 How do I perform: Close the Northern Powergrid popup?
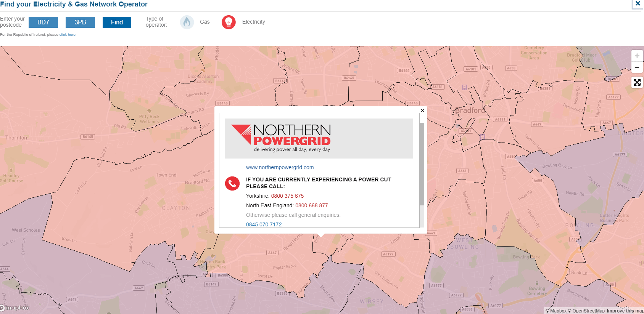422,111
